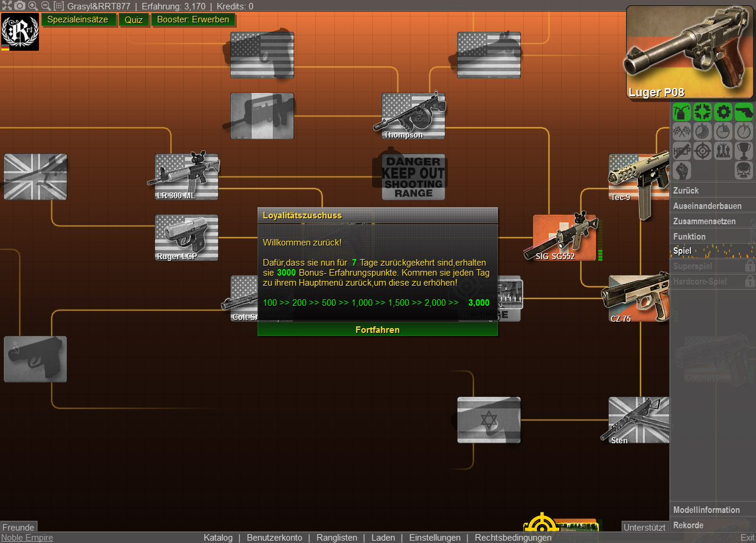
Task: Select the Ruger LCP pistol tile
Action: pos(187,237)
